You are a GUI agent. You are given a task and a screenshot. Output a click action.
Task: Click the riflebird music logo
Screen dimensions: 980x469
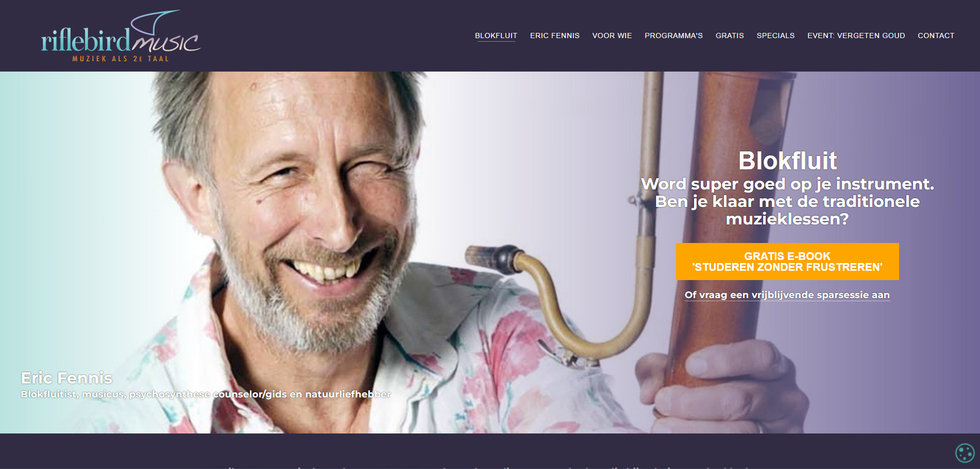pos(121,36)
